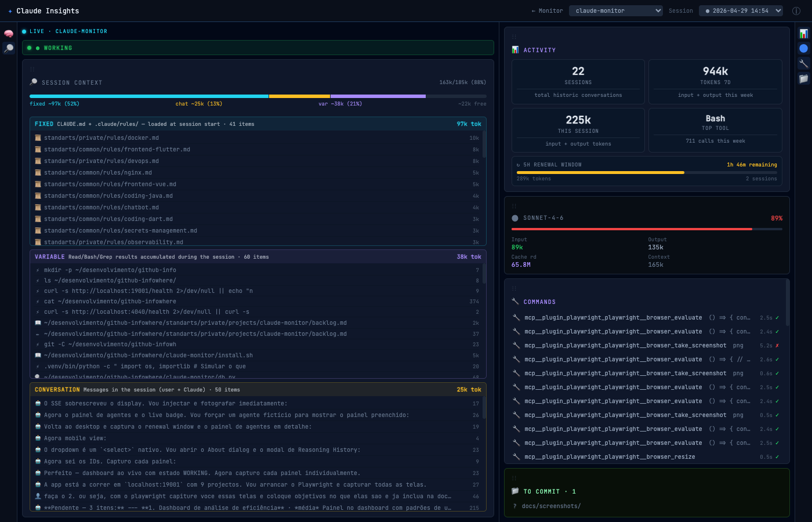Collapse the VARIABLE section header

pyautogui.click(x=258, y=257)
